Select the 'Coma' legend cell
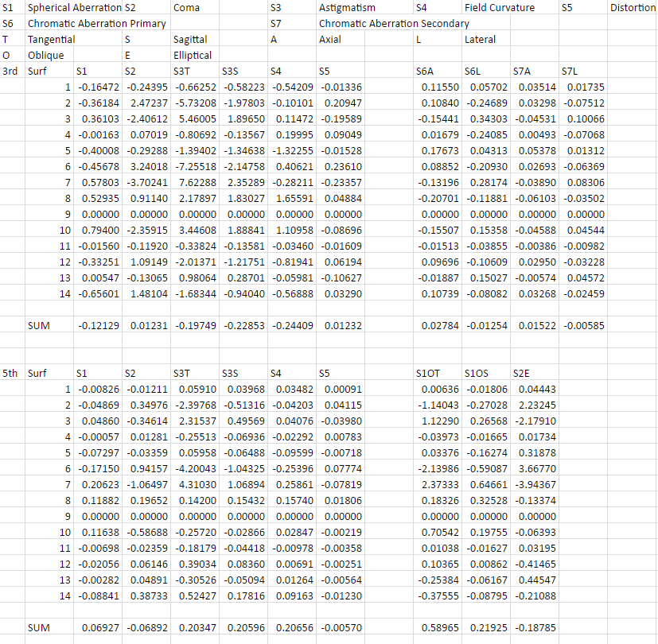 195,7
